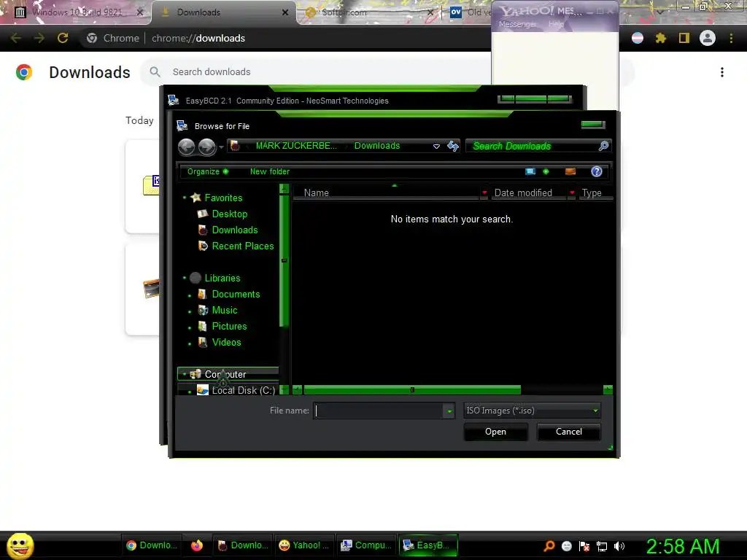747x560 pixels.
Task: Open Local Disk (C:)
Action: tap(243, 391)
